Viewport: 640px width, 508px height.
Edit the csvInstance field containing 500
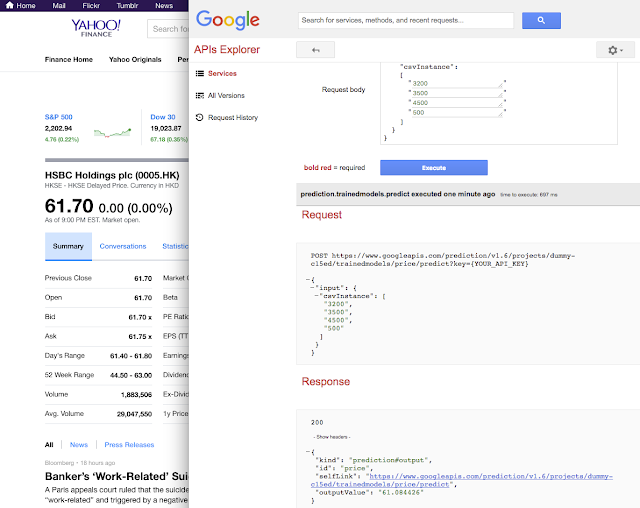coord(457,113)
